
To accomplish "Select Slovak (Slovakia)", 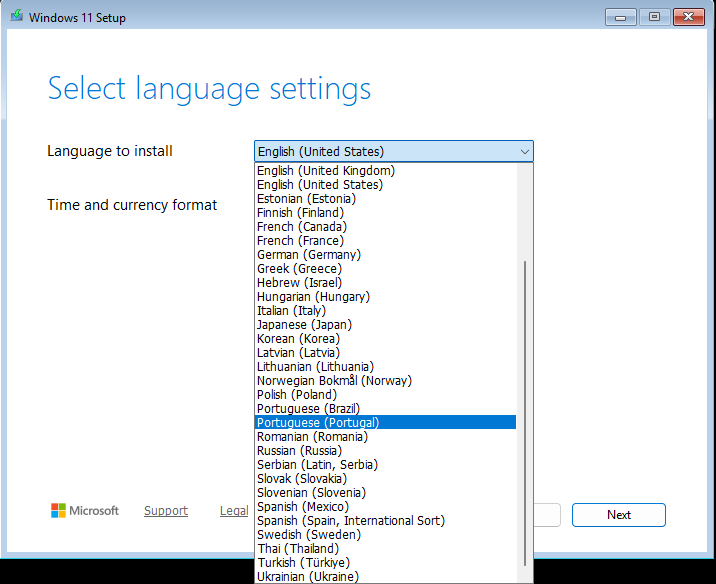I will (385, 479).
